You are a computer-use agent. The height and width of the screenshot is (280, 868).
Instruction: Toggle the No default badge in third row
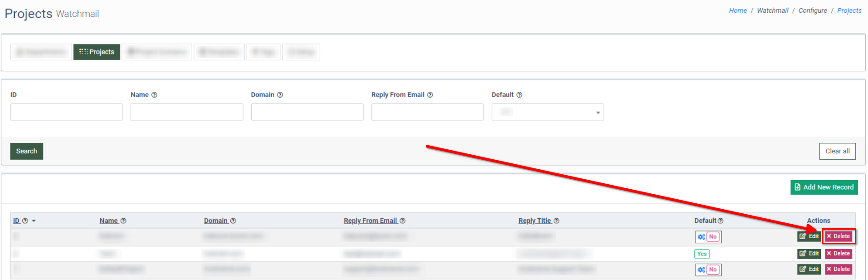click(713, 270)
